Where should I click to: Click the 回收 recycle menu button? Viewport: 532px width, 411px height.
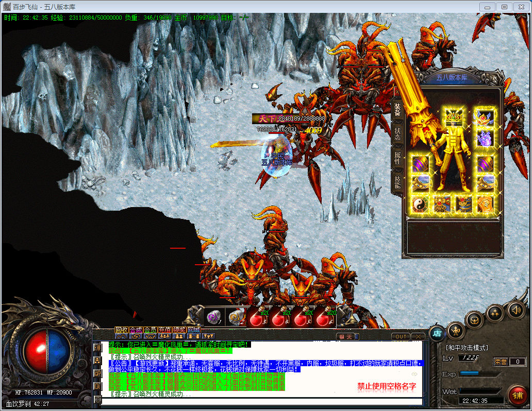click(x=121, y=330)
